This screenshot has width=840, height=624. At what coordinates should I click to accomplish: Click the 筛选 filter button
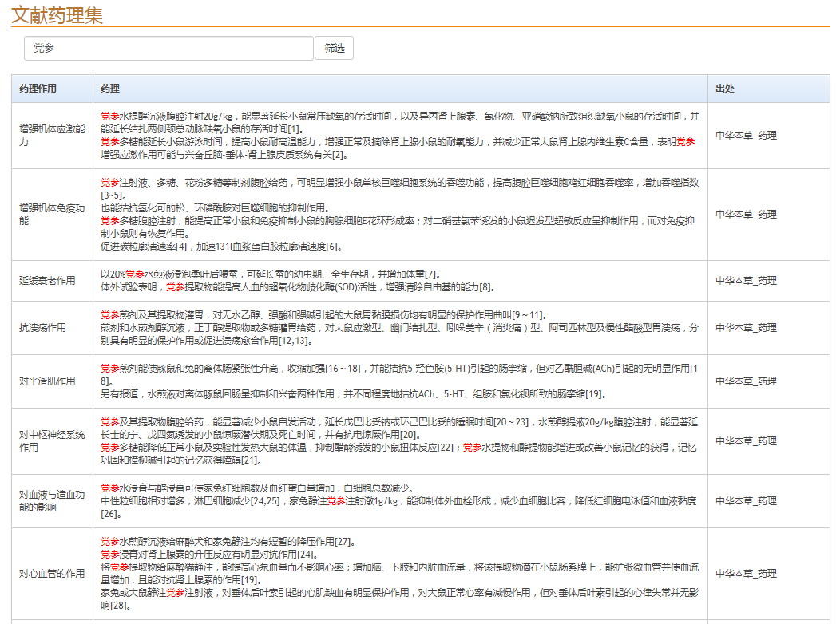[x=335, y=48]
